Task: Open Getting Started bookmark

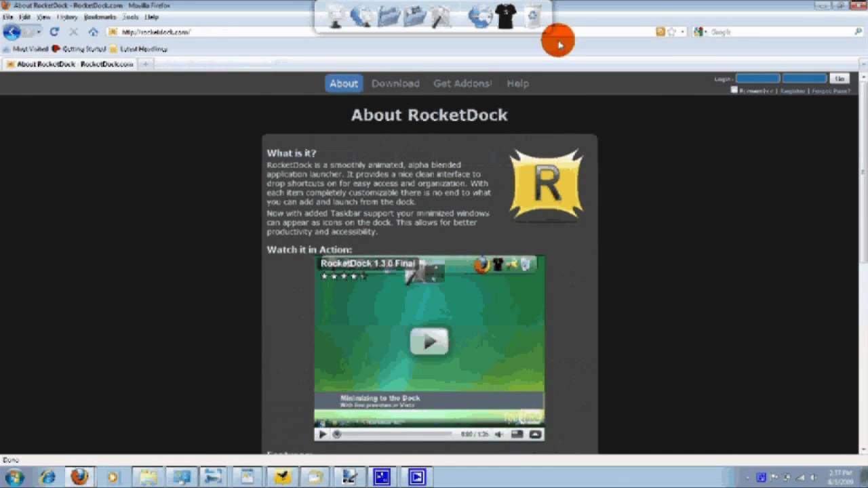Action: point(80,49)
